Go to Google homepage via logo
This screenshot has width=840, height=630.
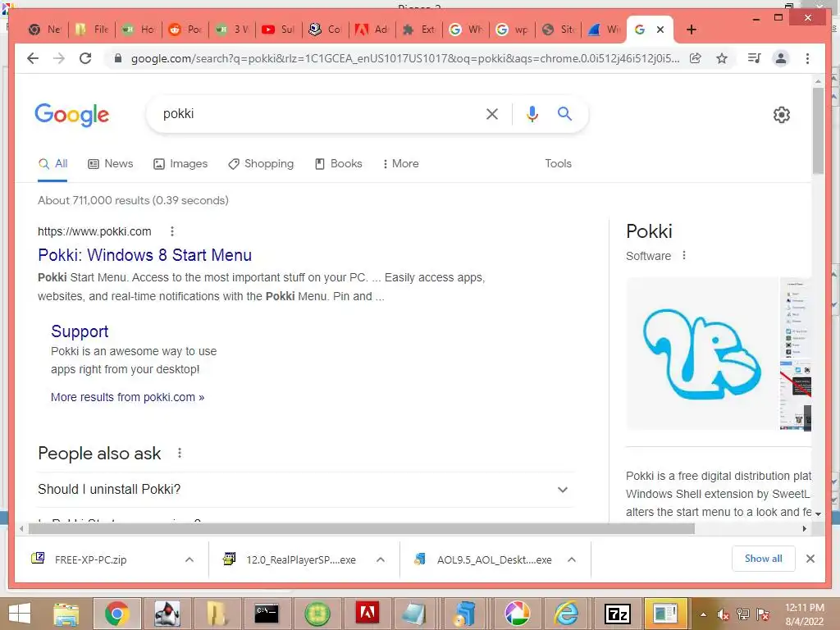click(72, 115)
